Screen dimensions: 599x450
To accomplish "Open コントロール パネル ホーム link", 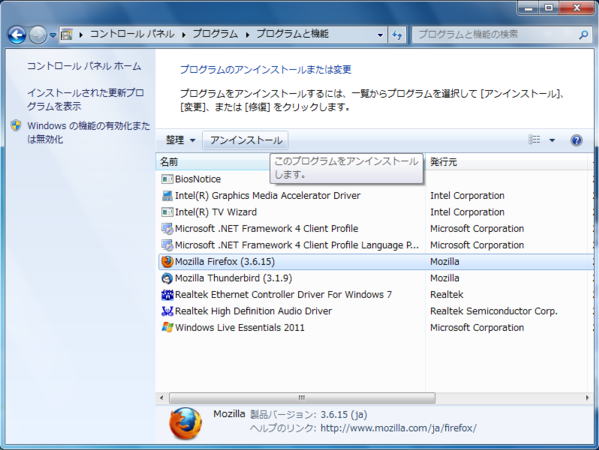I will point(84,66).
